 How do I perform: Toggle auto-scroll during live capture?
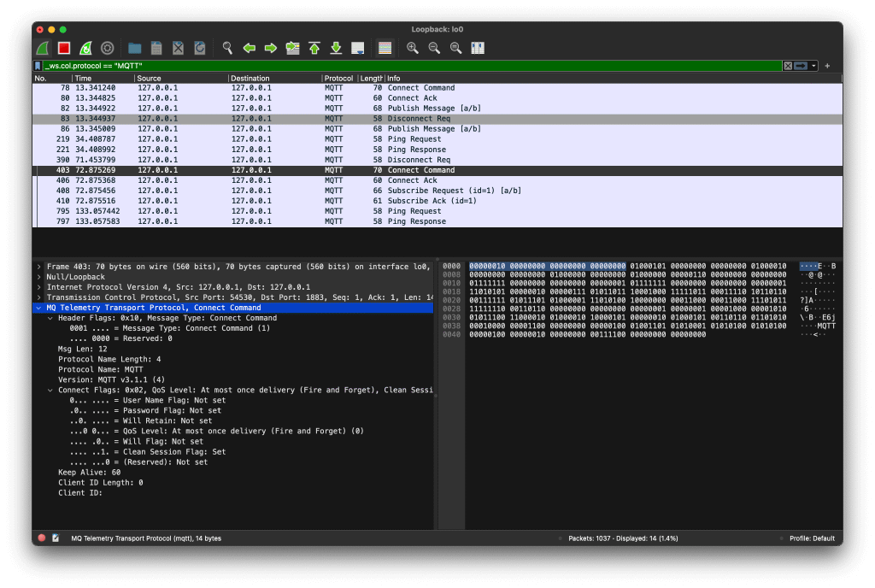pos(358,48)
